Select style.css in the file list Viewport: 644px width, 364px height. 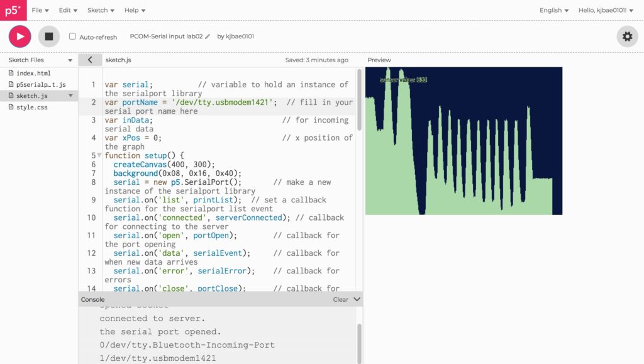pyautogui.click(x=31, y=107)
